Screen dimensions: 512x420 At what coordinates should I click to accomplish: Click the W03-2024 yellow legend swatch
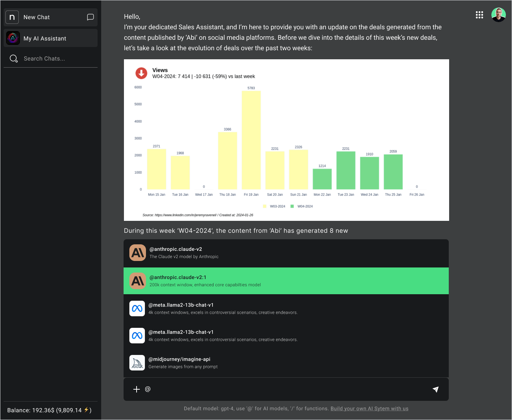coord(264,206)
